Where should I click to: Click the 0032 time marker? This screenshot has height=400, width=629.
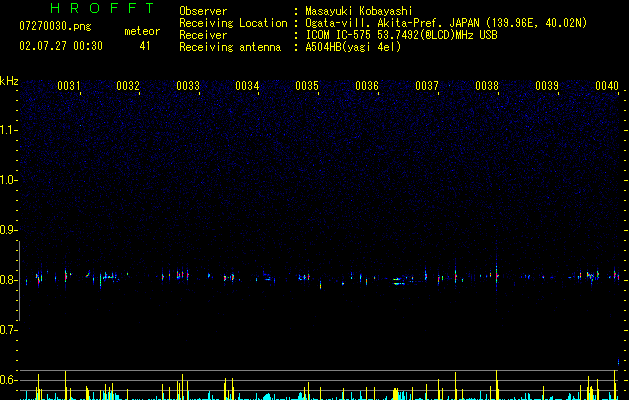tap(128, 86)
